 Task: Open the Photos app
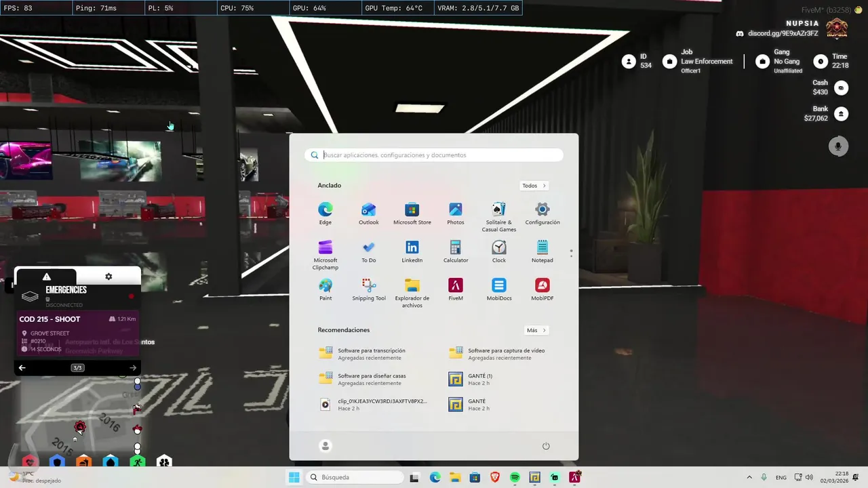[456, 213]
